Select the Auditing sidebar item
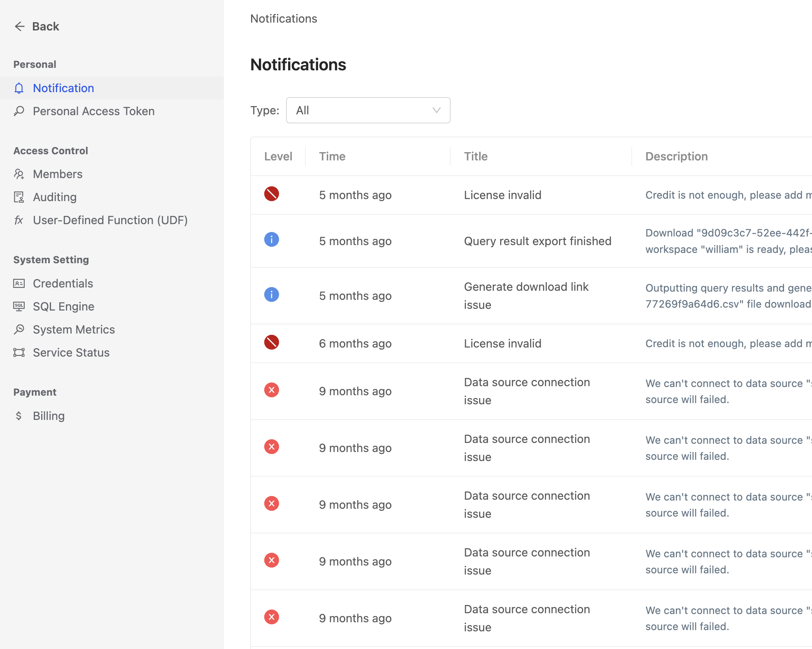This screenshot has width=812, height=649. [x=55, y=197]
